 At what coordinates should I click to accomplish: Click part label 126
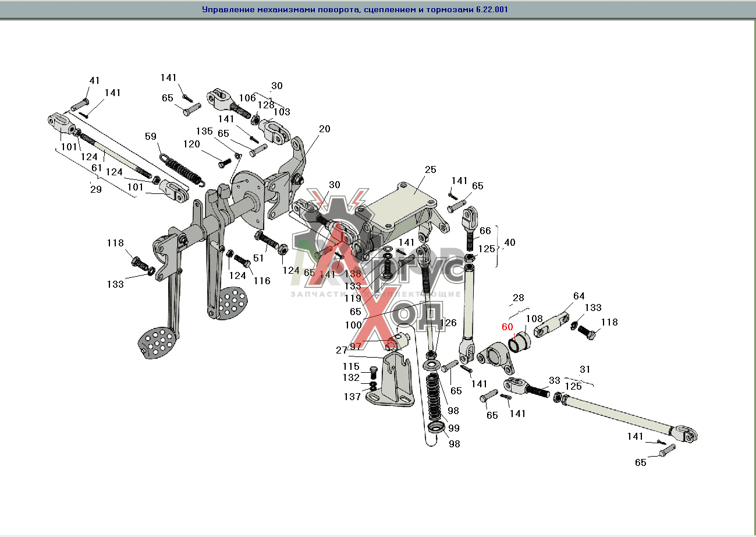(448, 323)
